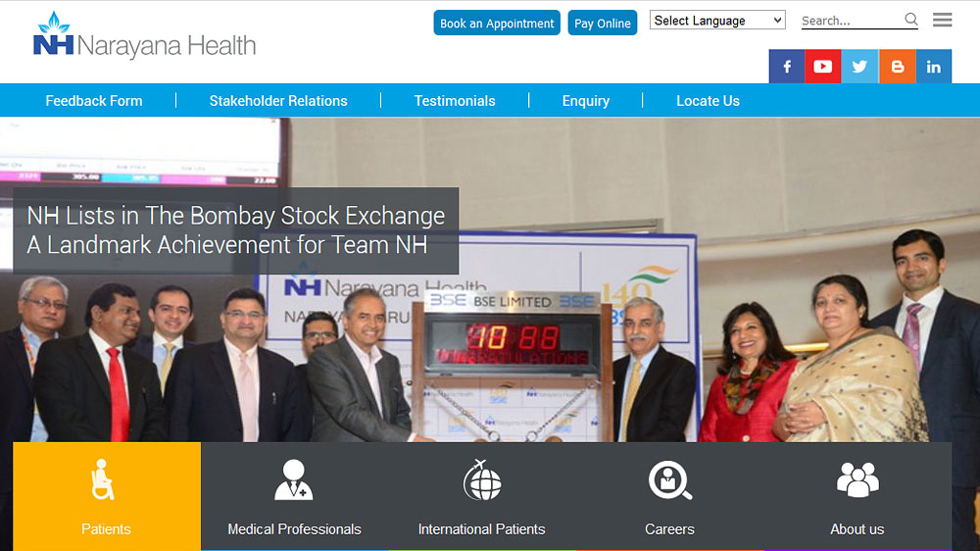
Task: Expand the Select Language dropdown
Action: [717, 20]
